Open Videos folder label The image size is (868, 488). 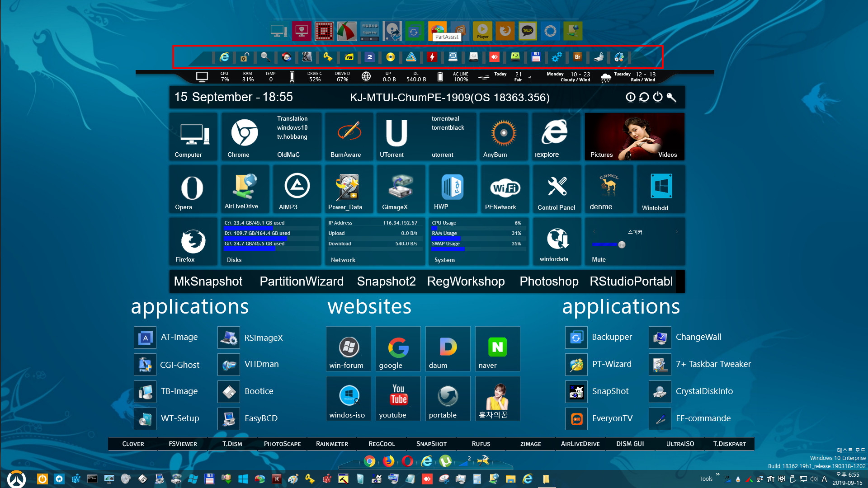(x=667, y=155)
